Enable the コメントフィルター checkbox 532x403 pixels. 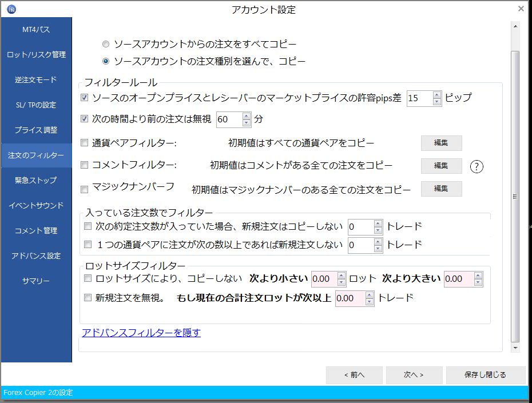84,166
